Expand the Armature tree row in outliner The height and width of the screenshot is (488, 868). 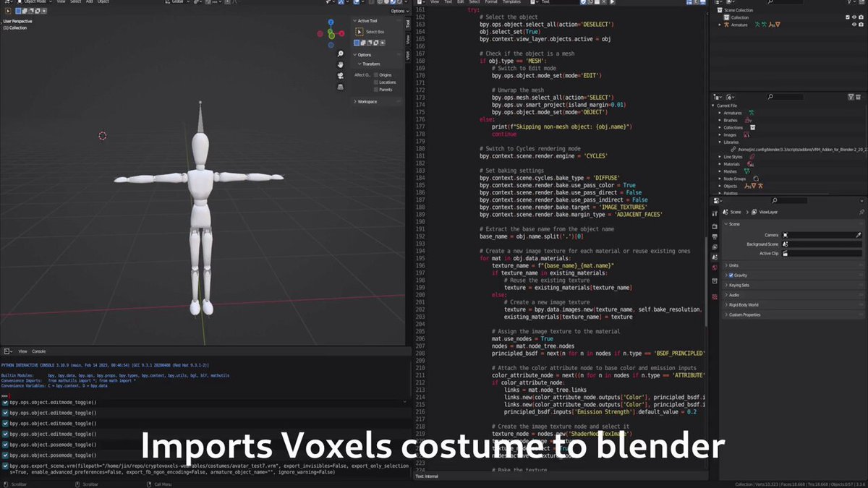pyautogui.click(x=720, y=25)
